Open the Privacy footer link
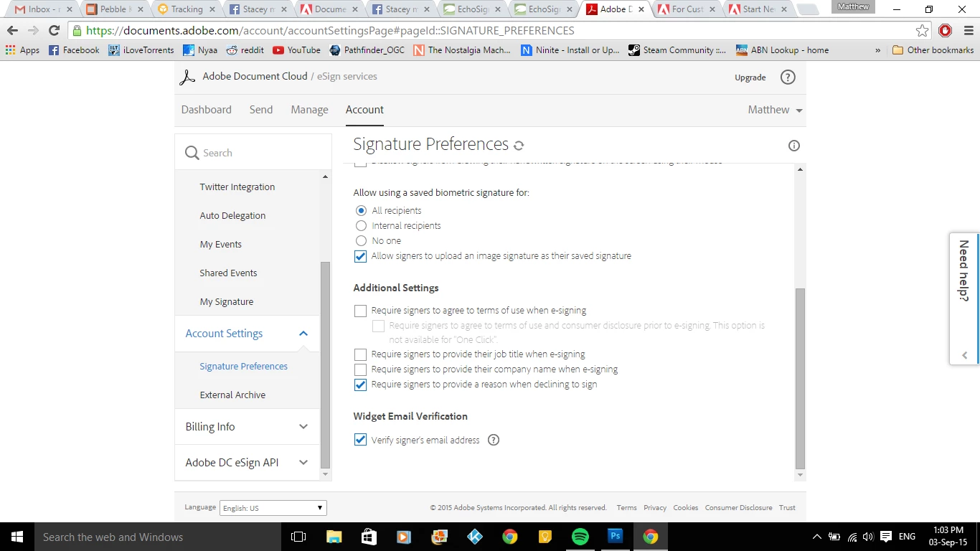Viewport: 980px width, 551px height. [655, 508]
